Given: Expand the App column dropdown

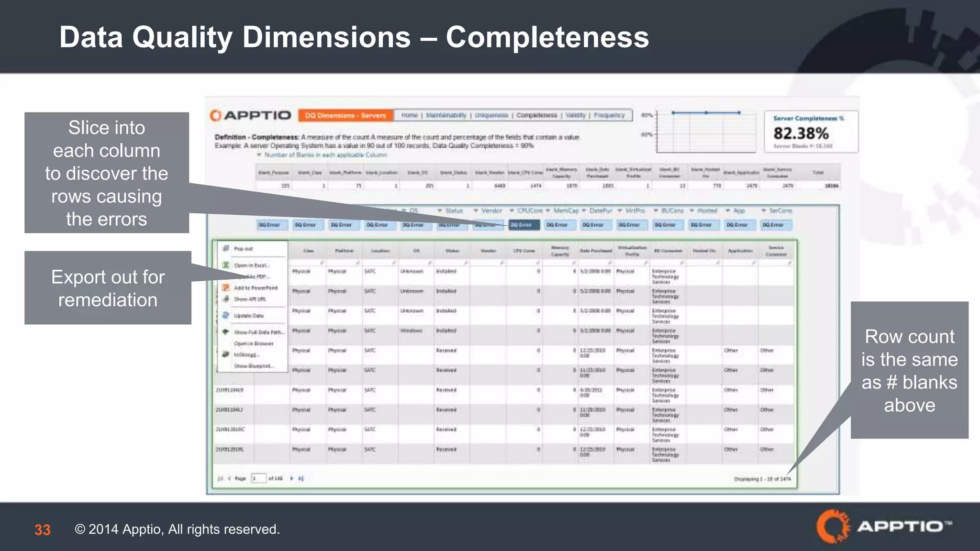Looking at the screenshot, I should pos(728,210).
